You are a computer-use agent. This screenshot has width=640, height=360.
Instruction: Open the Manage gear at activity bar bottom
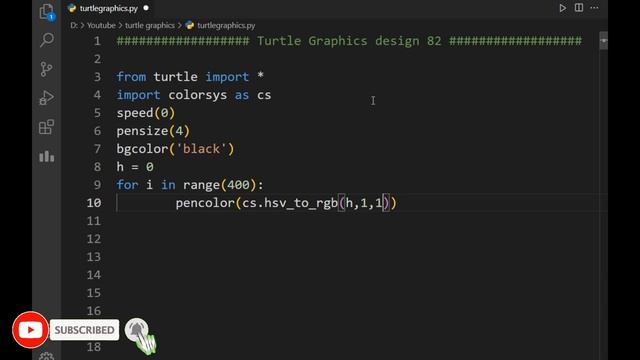point(47,356)
